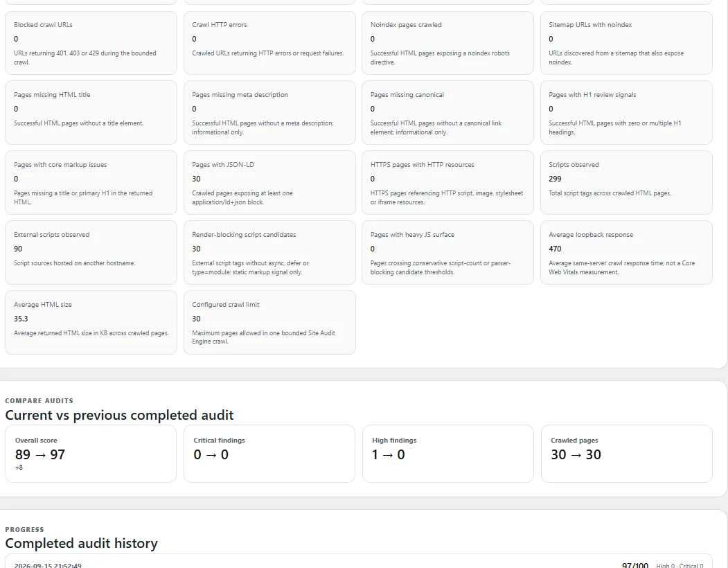Click the Crawled pages 30 → 30 value
The width and height of the screenshot is (728, 568).
pos(576,454)
